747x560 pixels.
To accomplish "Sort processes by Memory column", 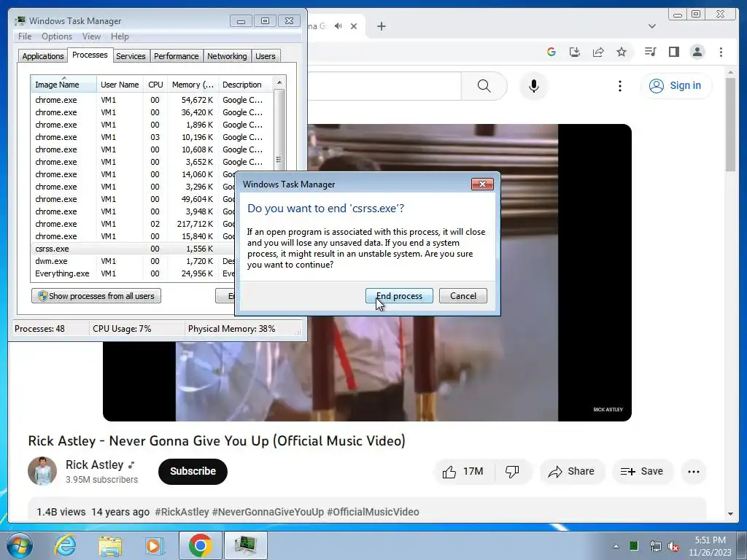I will point(193,85).
